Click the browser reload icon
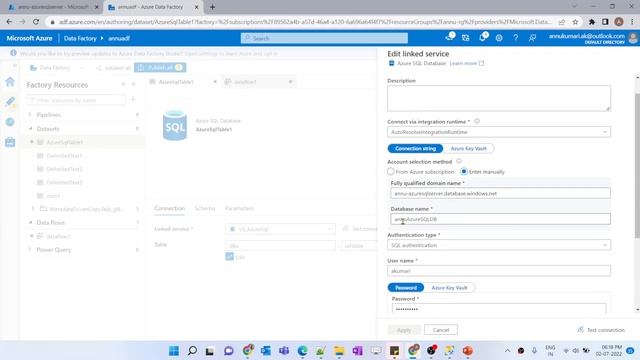The image size is (640, 360). [x=36, y=22]
